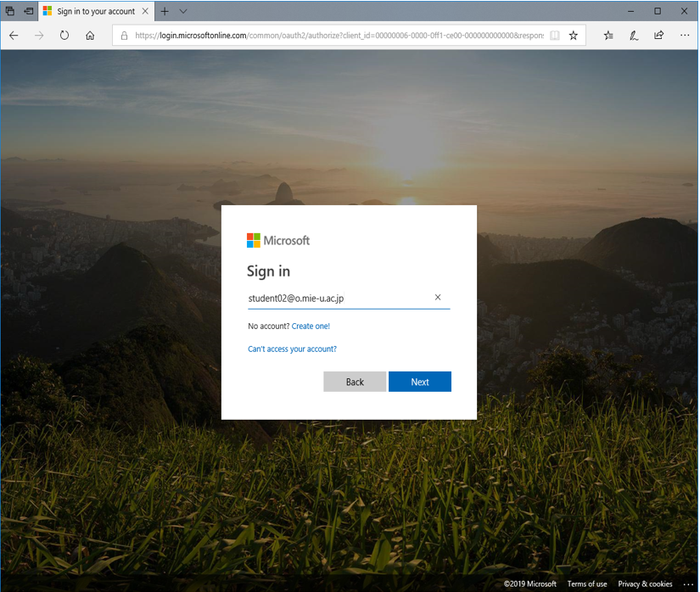The image size is (700, 592).
Task: Show tab previews chevron
Action: point(183,11)
